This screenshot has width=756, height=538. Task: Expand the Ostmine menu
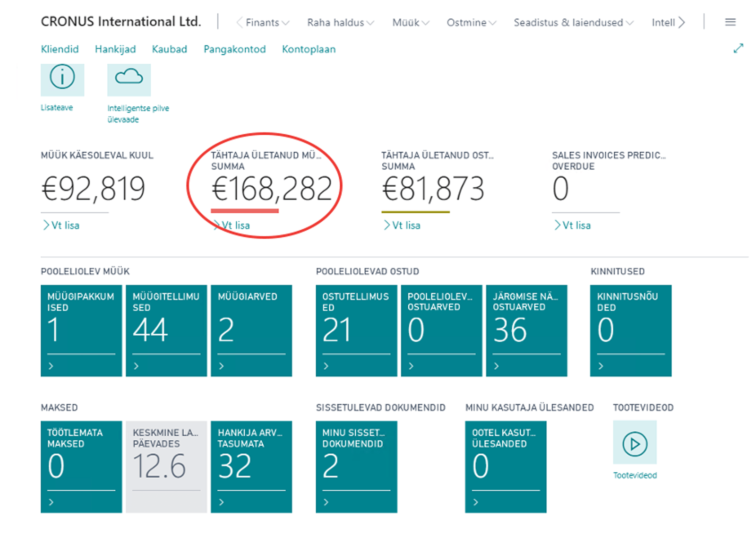click(471, 23)
